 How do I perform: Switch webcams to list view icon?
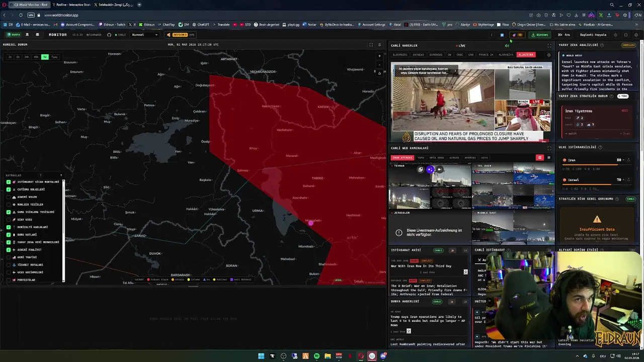pyautogui.click(x=549, y=158)
